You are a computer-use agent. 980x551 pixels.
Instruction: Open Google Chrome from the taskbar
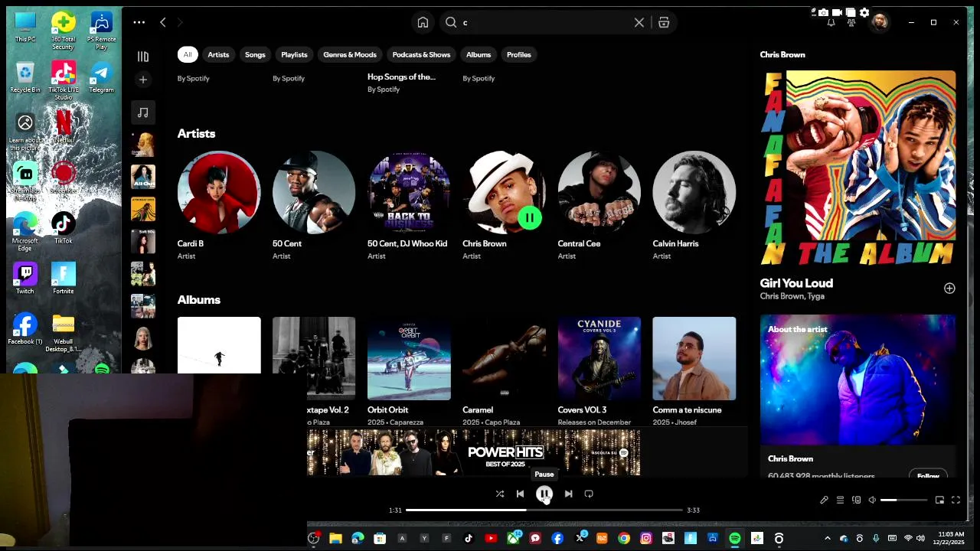pyautogui.click(x=624, y=539)
